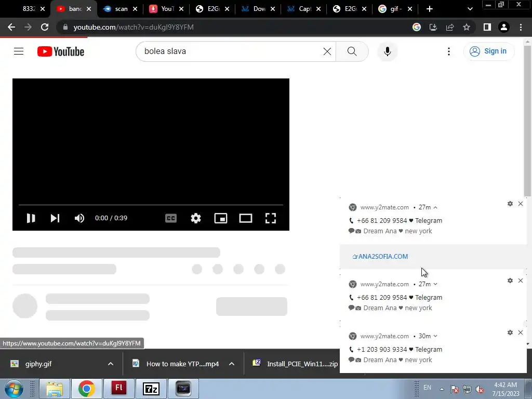Viewport: 532px width, 399px height.
Task: Install app via address bar icon
Action: point(433,27)
